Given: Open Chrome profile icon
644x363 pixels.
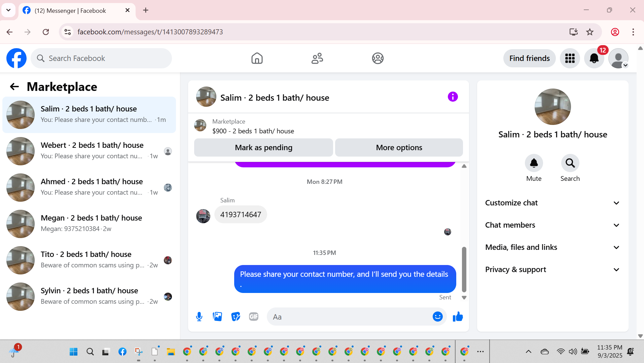Looking at the screenshot, I should click(615, 32).
